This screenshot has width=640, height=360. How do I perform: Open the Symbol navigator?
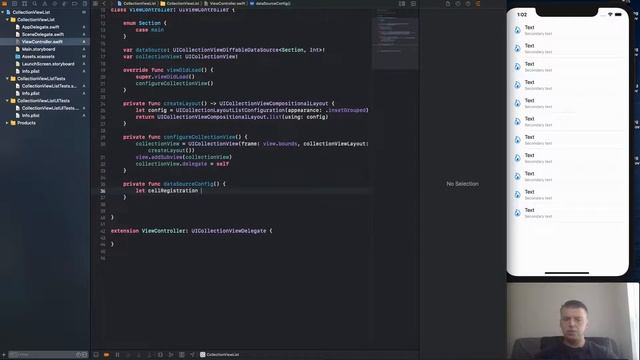click(24, 4)
